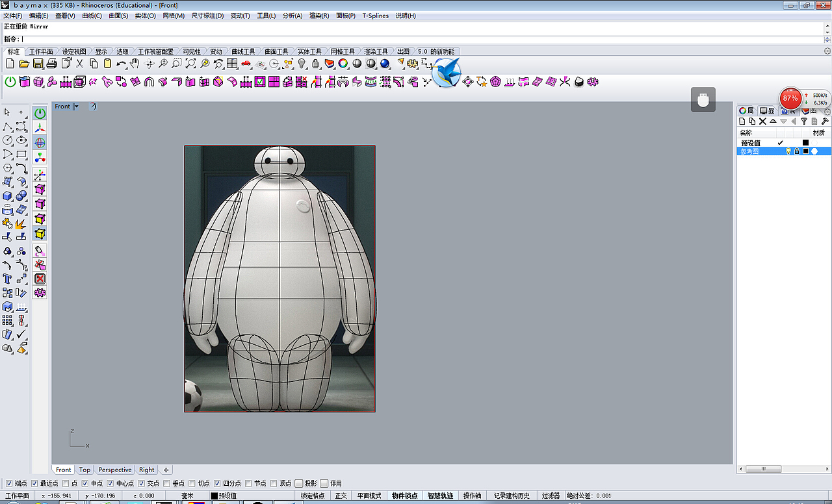This screenshot has height=504, width=832.
Task: Toggle the lightbulb visibility of 参考图 layer
Action: click(x=788, y=151)
